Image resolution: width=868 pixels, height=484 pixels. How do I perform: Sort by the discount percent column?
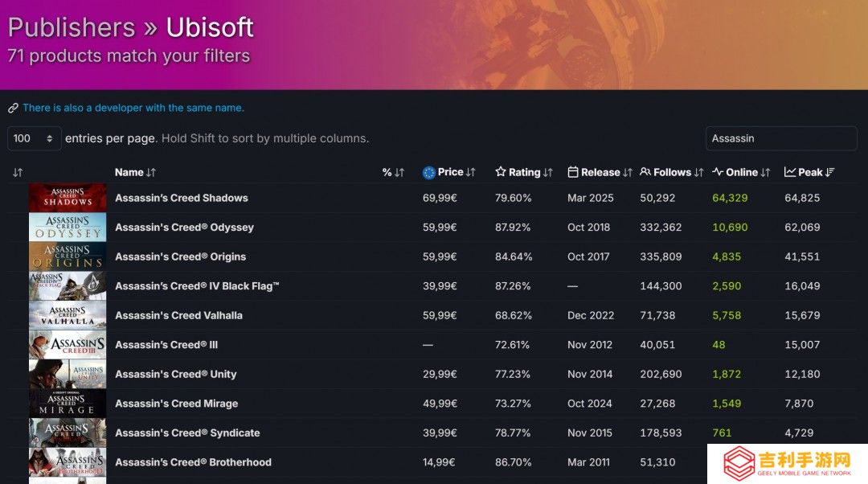(x=393, y=172)
